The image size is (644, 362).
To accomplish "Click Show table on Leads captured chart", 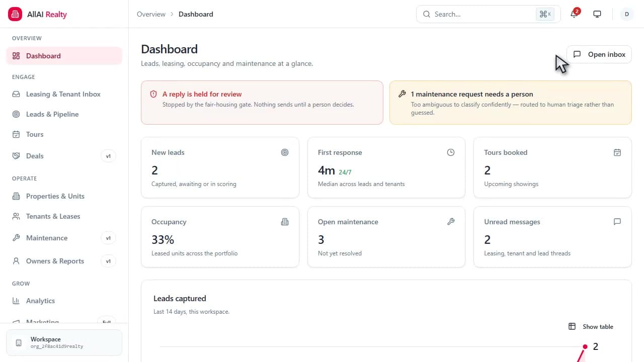I will pyautogui.click(x=591, y=326).
